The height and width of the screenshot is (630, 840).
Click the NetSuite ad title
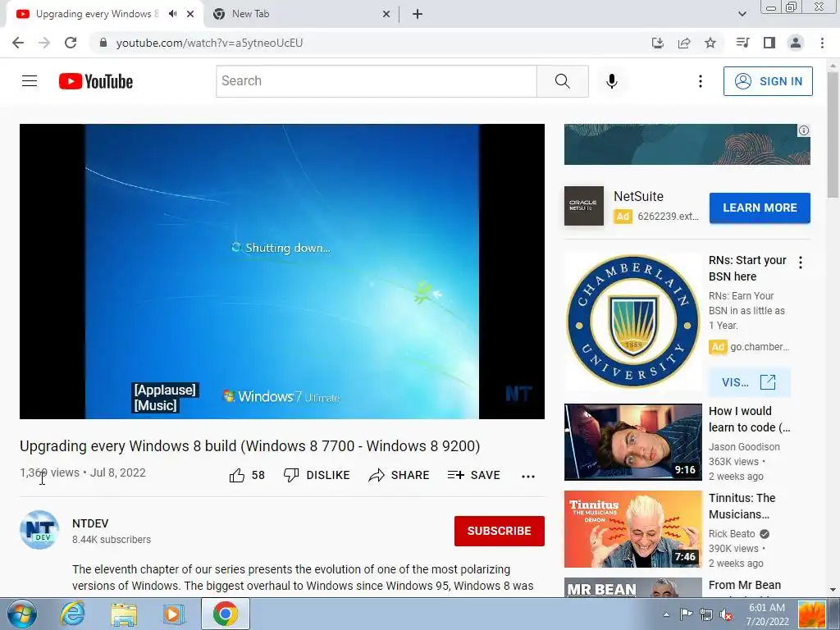point(638,197)
